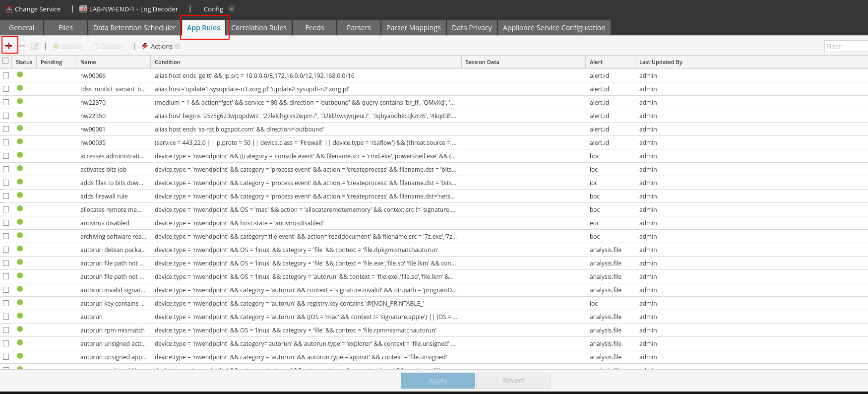This screenshot has height=394, width=868.
Task: Click the Actions lightning bolt icon
Action: pyautogui.click(x=145, y=46)
